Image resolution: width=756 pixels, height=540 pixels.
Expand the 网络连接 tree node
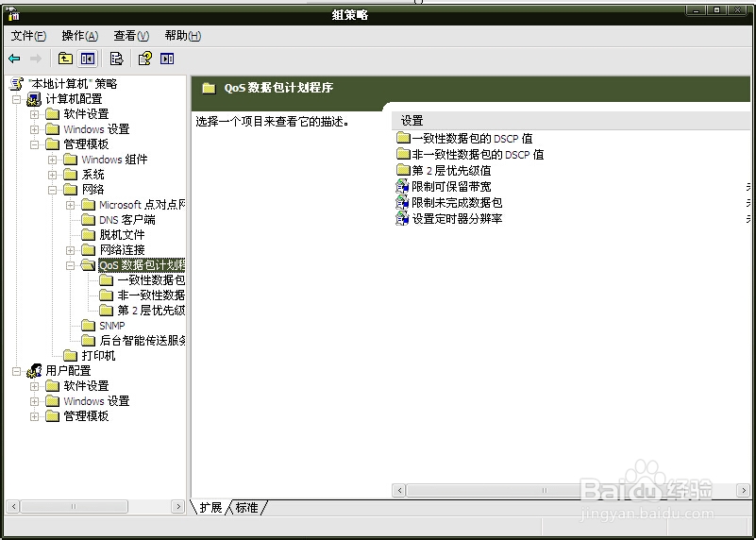[71, 250]
